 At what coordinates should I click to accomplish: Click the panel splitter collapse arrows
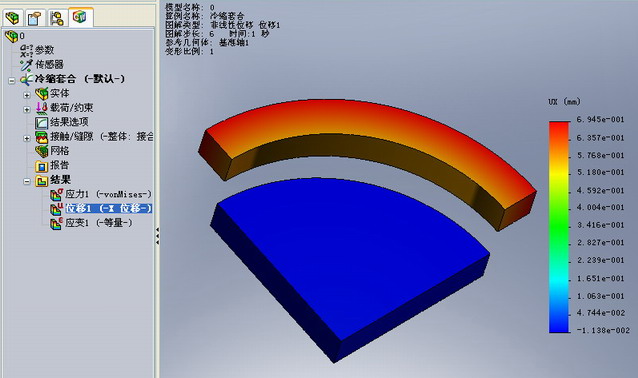pyautogui.click(x=157, y=236)
